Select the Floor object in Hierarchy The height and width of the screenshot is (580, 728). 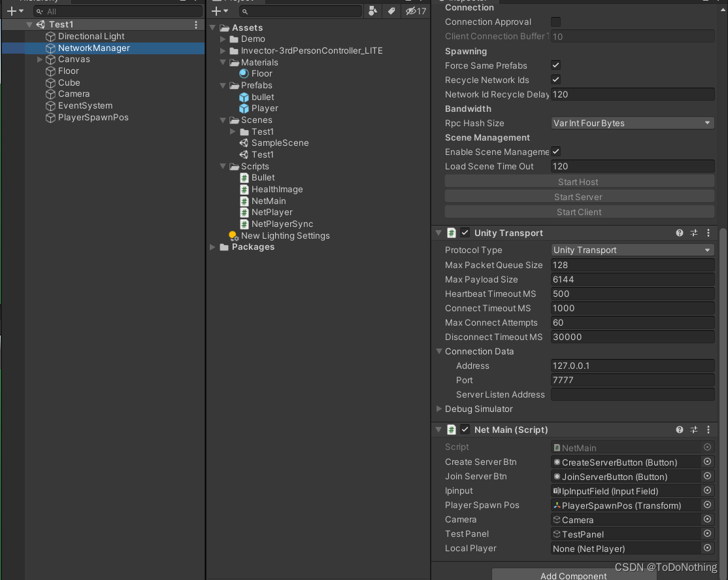click(68, 71)
